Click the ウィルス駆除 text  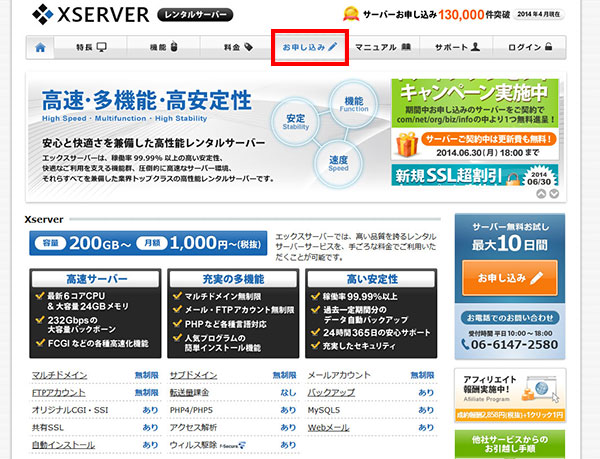click(193, 445)
